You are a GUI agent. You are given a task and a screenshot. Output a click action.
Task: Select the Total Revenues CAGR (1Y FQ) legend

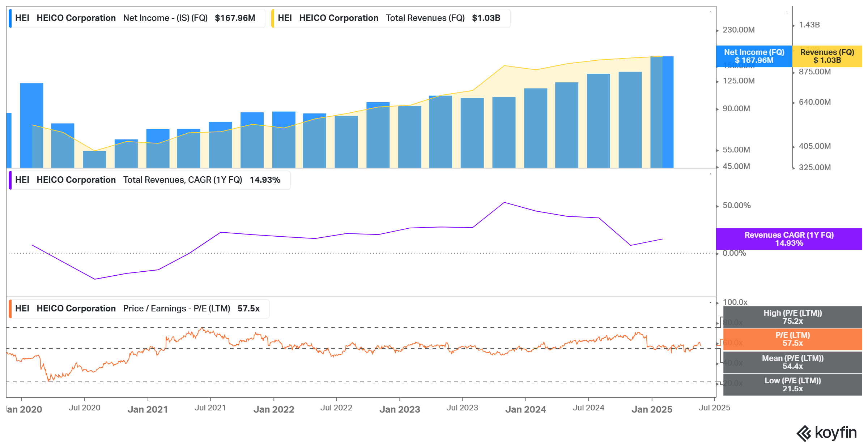(x=149, y=180)
